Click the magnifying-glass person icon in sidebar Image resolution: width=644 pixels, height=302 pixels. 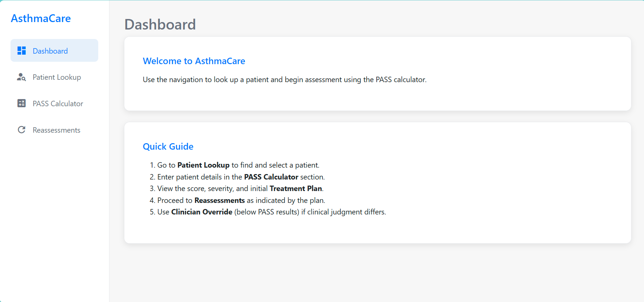pyautogui.click(x=21, y=77)
